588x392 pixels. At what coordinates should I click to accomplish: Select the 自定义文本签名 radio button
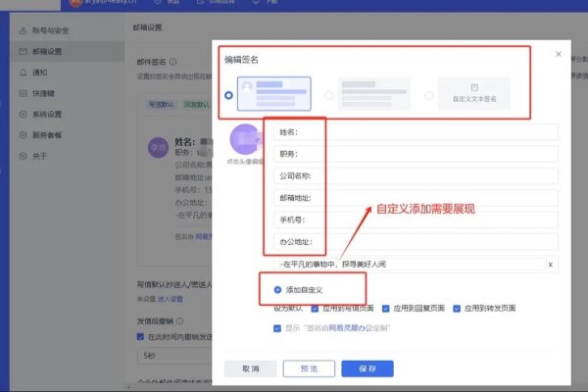tap(429, 95)
